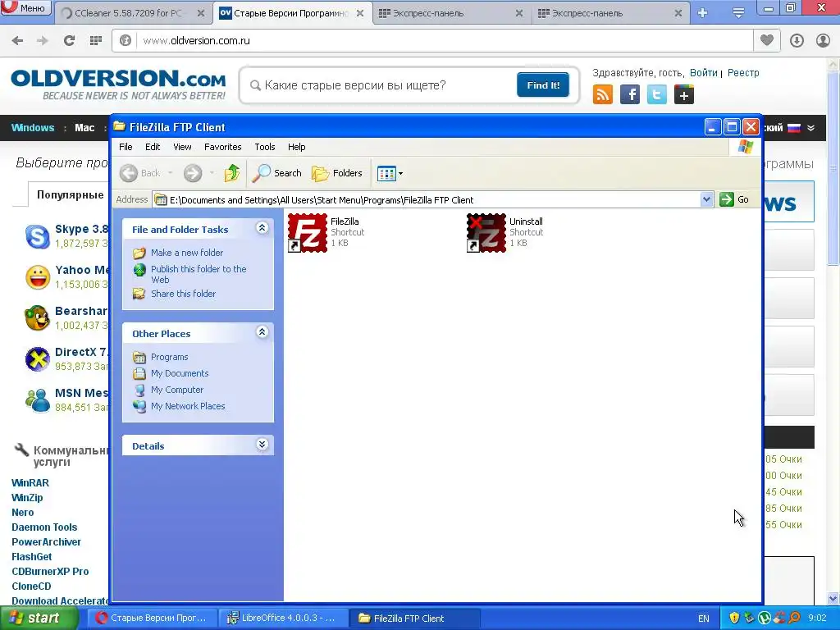Click the Explorer Forward arrow icon
The height and width of the screenshot is (630, 840).
[193, 173]
